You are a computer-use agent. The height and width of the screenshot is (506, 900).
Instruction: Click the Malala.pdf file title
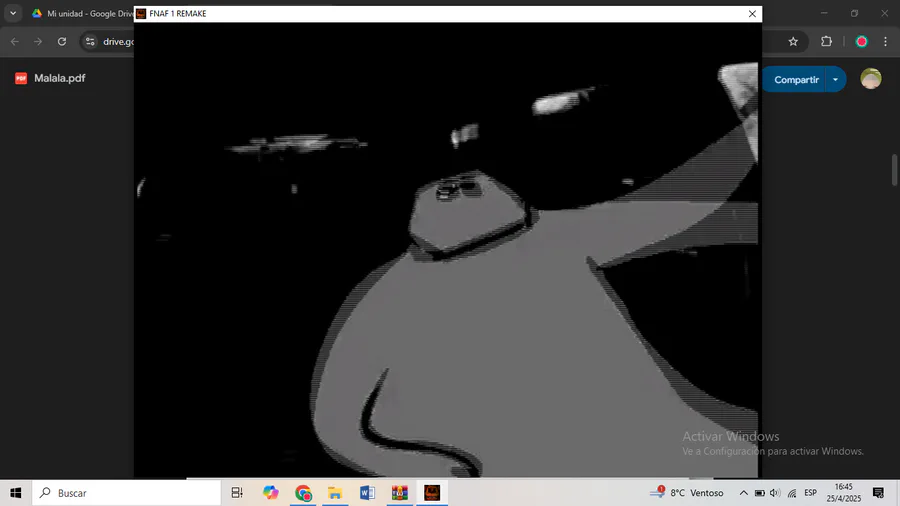(60, 78)
